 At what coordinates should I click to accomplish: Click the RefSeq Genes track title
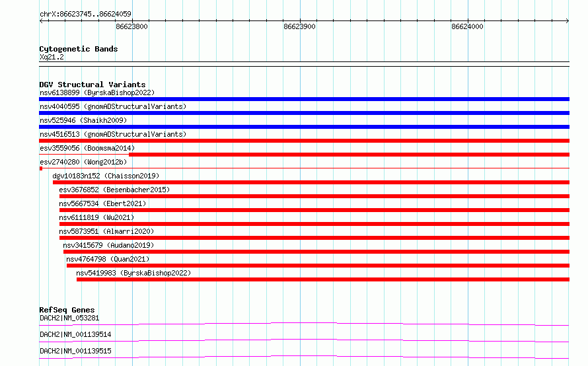click(67, 310)
